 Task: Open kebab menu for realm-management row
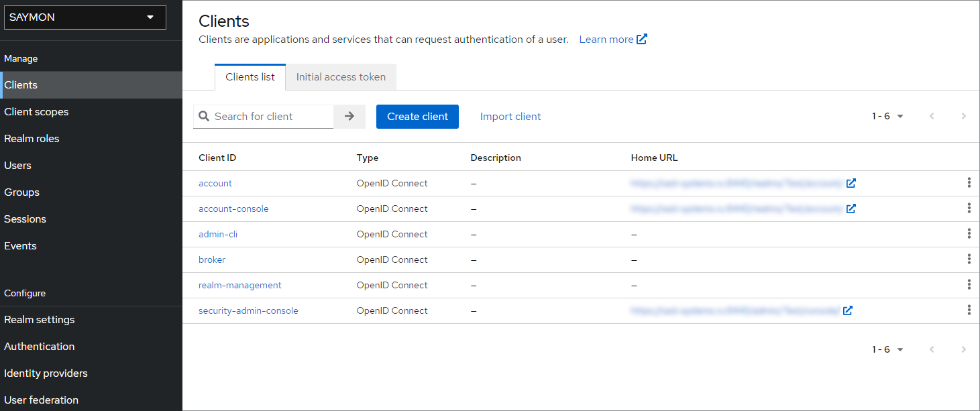969,284
